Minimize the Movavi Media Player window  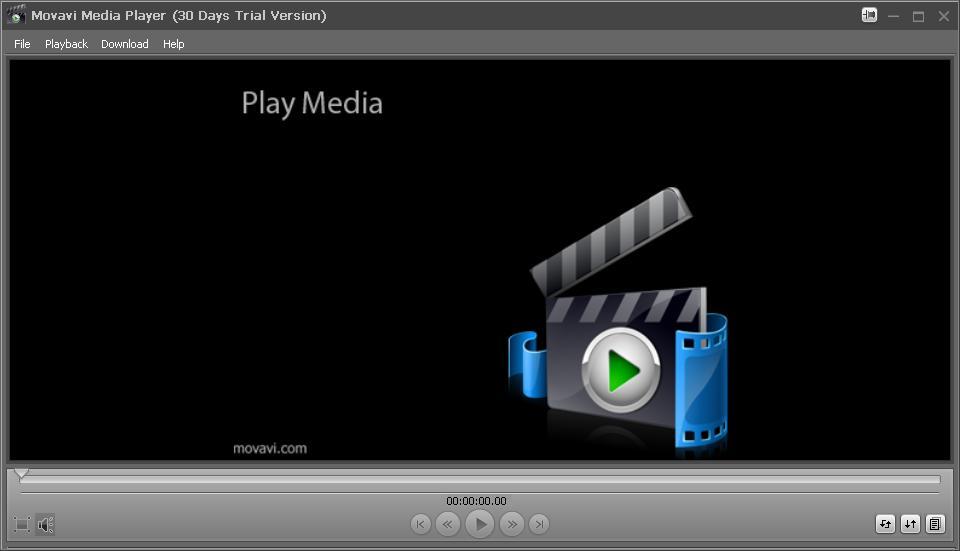(x=894, y=17)
